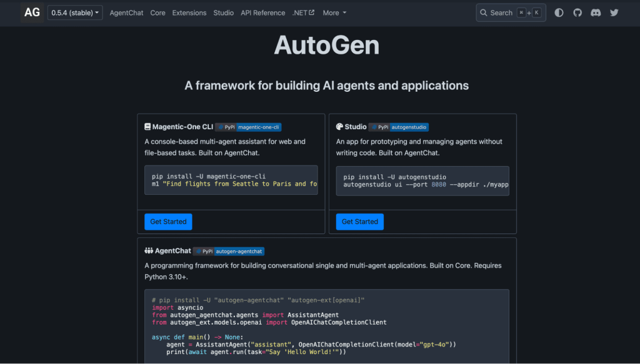Image resolution: width=640 pixels, height=364 pixels.
Task: Click the pip install magentic-one-cli code line
Action: tap(209, 177)
